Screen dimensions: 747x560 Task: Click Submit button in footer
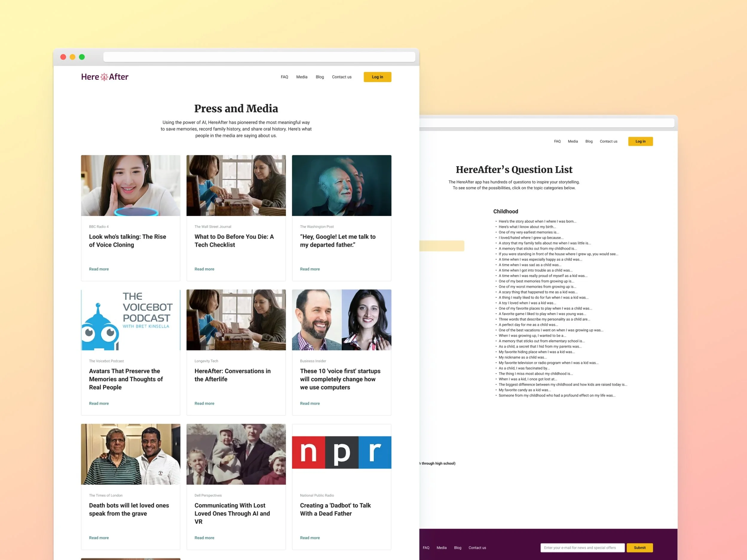[640, 547]
